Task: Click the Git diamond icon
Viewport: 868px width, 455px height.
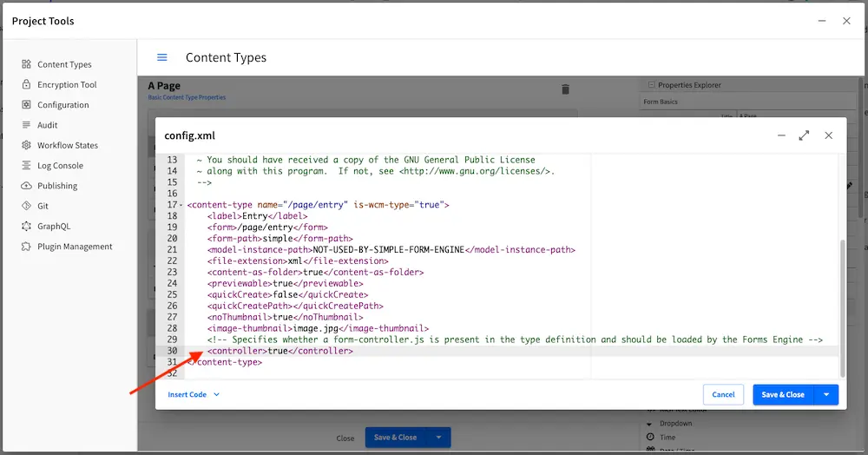Action: [x=26, y=206]
